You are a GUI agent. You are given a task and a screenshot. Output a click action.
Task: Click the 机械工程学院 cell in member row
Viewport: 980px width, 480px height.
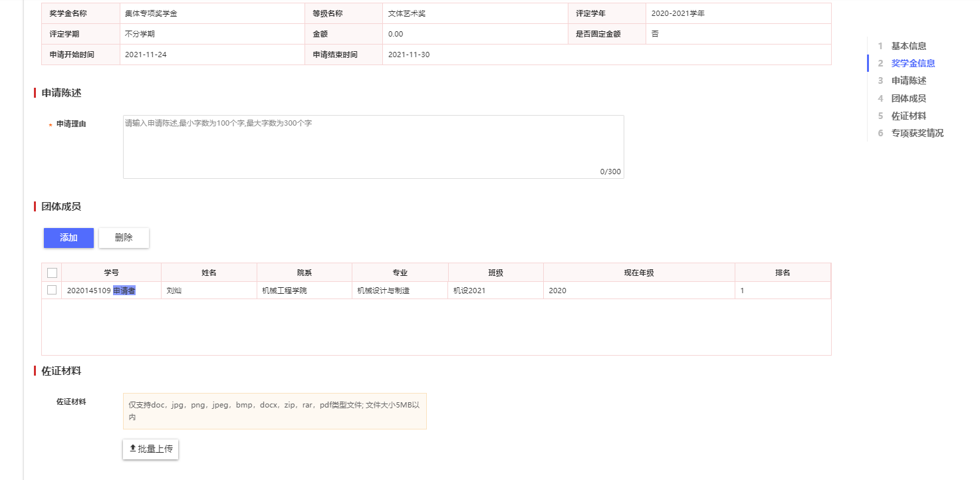(285, 291)
